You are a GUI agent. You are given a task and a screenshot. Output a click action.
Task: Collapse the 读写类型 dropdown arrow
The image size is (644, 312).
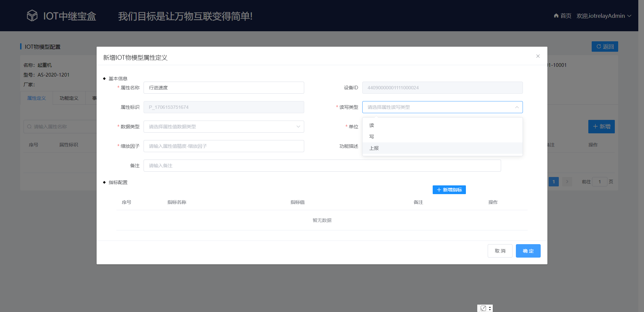point(517,107)
